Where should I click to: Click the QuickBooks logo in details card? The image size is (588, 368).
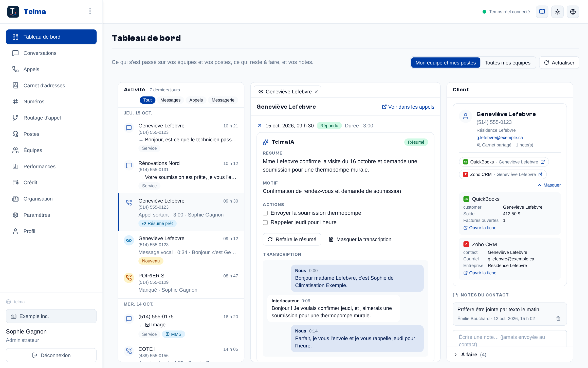pyautogui.click(x=466, y=199)
